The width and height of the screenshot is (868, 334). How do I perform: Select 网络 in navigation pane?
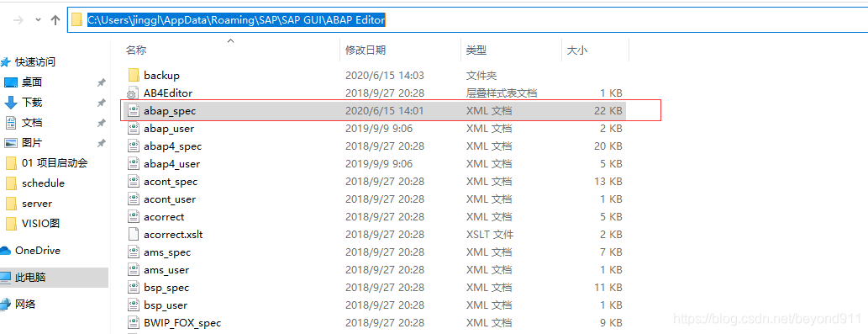25,304
